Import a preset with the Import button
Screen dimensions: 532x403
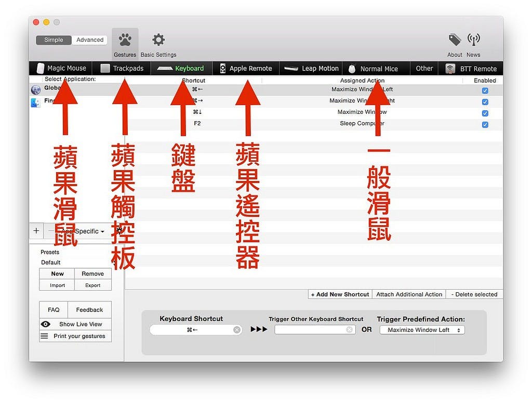pyautogui.click(x=57, y=285)
